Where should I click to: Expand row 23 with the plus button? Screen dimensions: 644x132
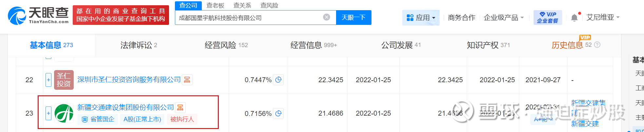tap(48, 113)
